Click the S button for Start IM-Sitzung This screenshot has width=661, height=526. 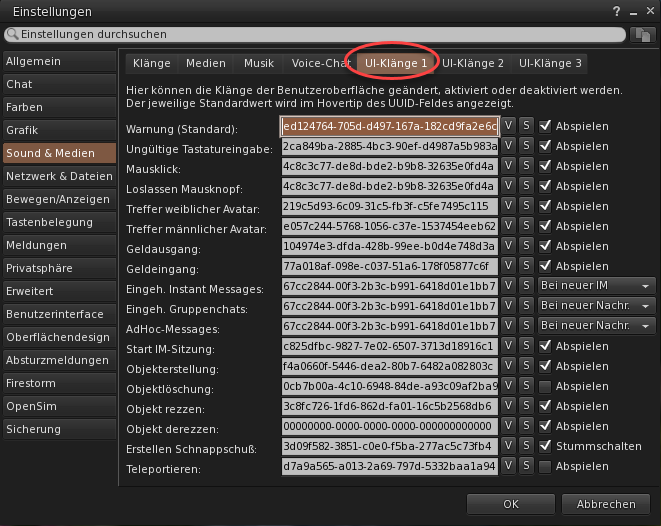(526, 347)
